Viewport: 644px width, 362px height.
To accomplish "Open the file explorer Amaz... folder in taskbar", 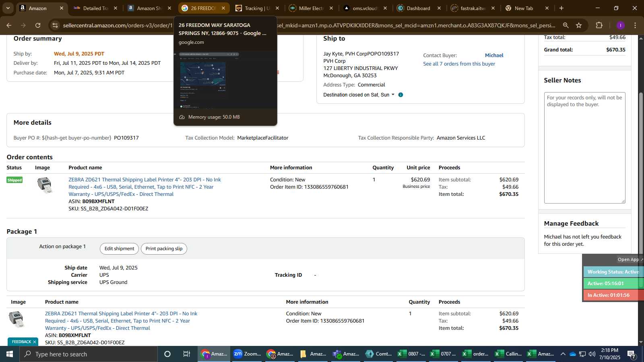I will (313, 354).
